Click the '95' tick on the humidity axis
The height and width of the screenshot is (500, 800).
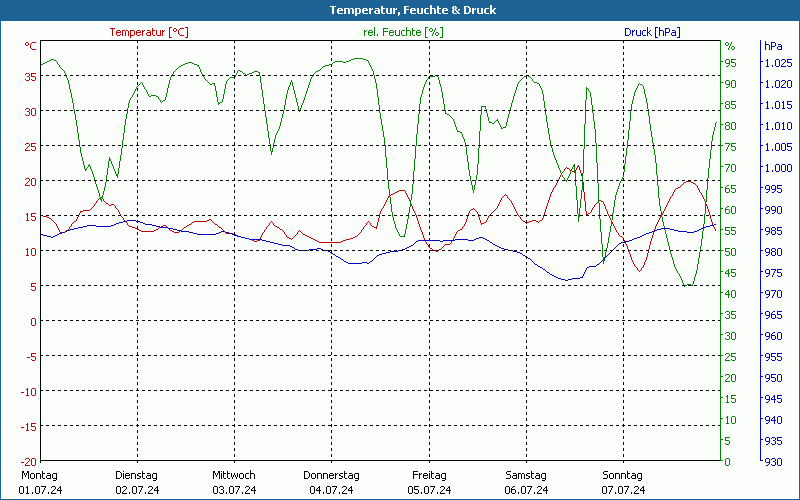731,63
